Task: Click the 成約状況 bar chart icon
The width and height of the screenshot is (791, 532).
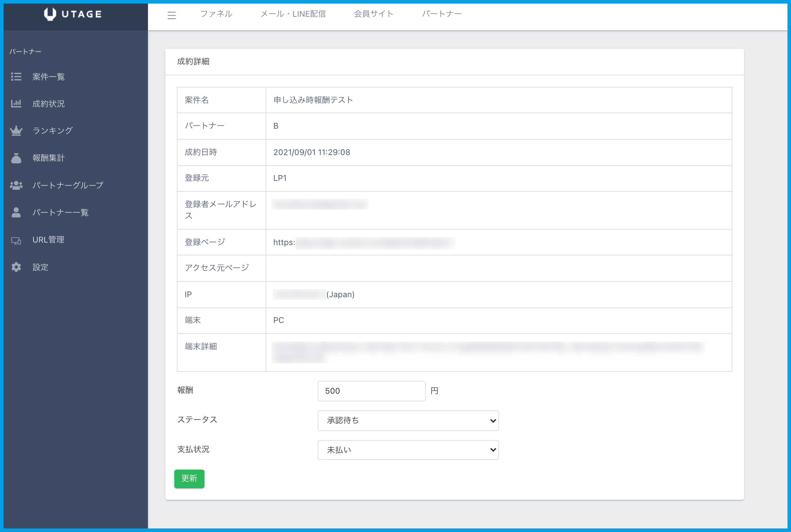Action: (16, 104)
